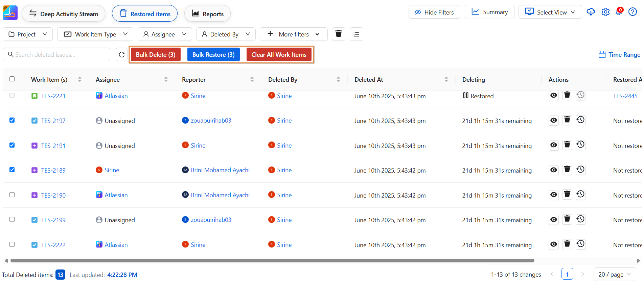The height and width of the screenshot is (283, 644).
Task: Click the list view icon in filter bar
Action: [x=356, y=34]
